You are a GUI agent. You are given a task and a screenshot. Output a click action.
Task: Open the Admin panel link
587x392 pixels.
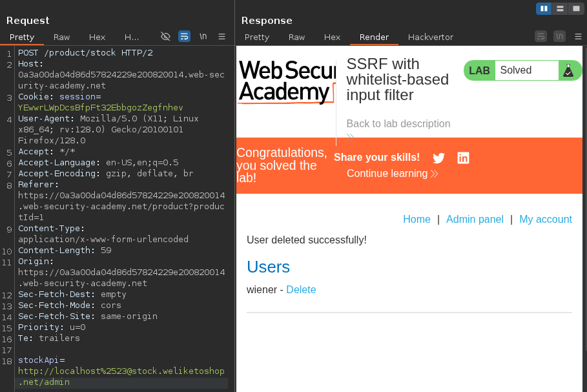click(x=475, y=220)
